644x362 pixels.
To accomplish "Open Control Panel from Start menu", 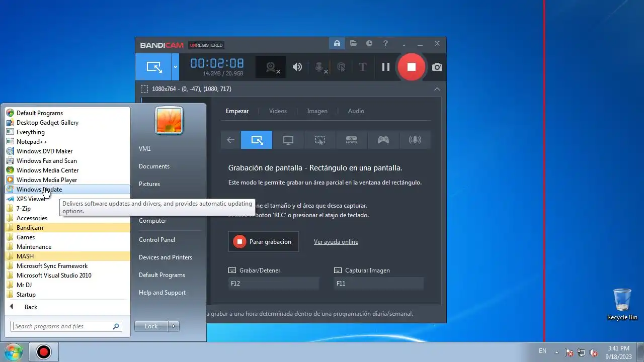I will pos(157,240).
